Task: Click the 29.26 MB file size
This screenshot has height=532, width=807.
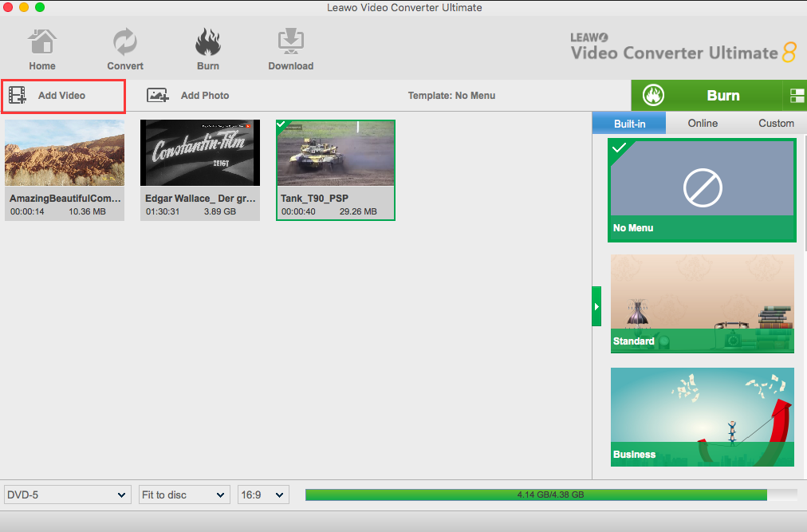Action: click(358, 211)
